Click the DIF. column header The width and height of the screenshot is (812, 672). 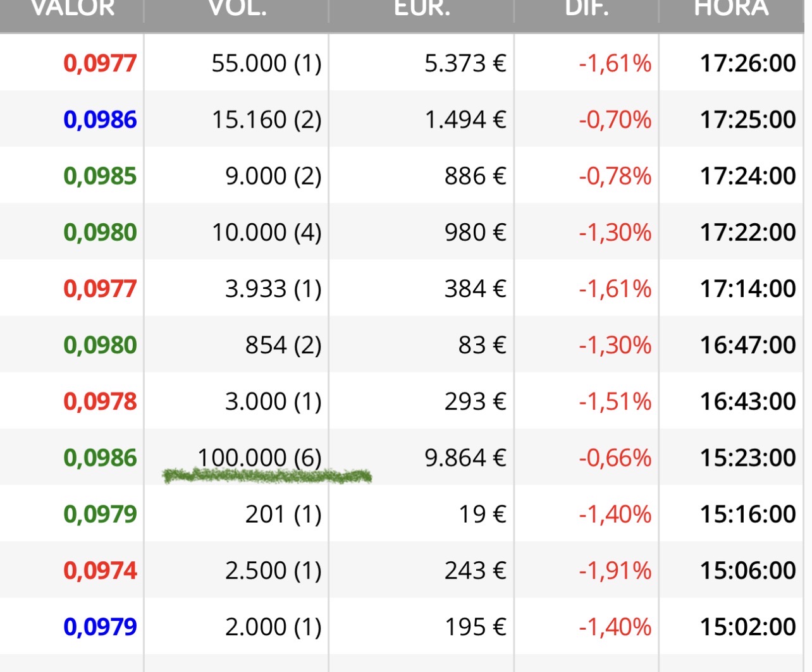(587, 9)
